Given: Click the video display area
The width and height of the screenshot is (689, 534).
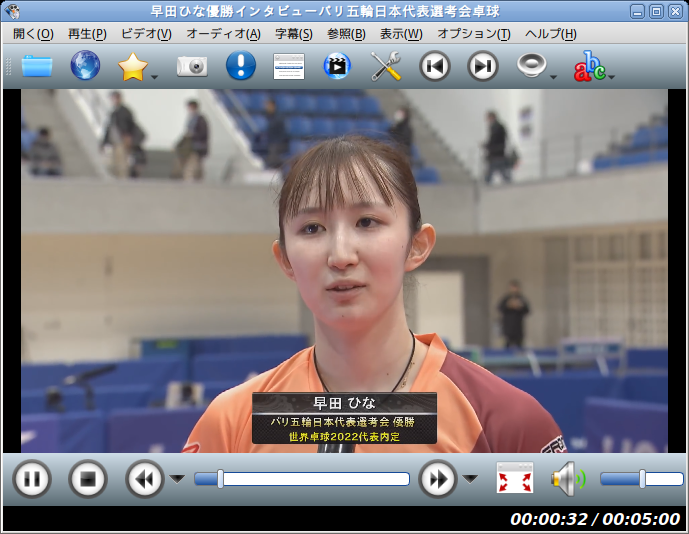Looking at the screenshot, I should point(344,271).
